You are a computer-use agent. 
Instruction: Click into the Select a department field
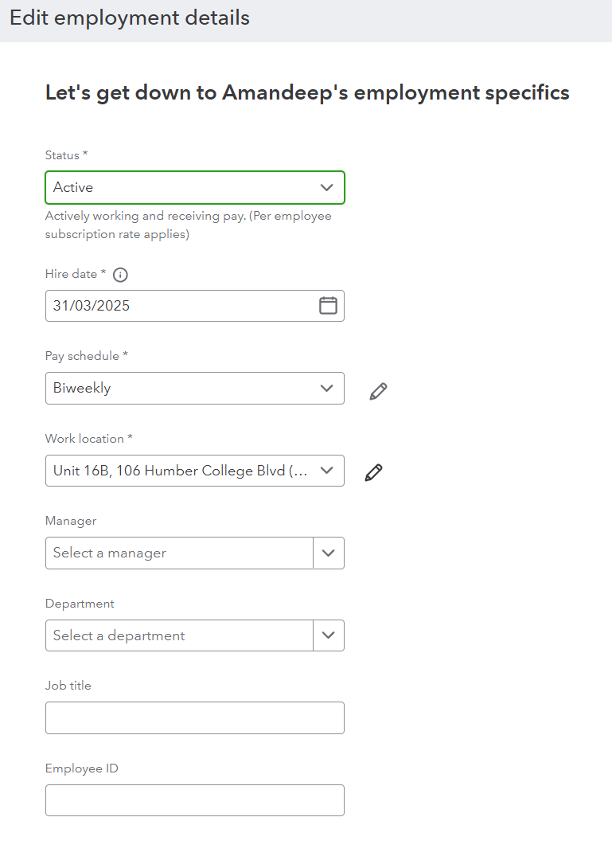179,635
